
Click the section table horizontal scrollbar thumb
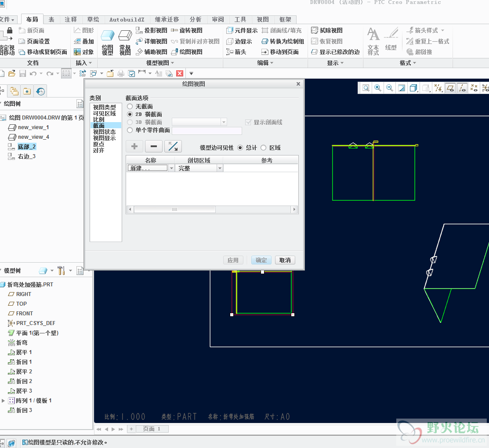point(175,210)
